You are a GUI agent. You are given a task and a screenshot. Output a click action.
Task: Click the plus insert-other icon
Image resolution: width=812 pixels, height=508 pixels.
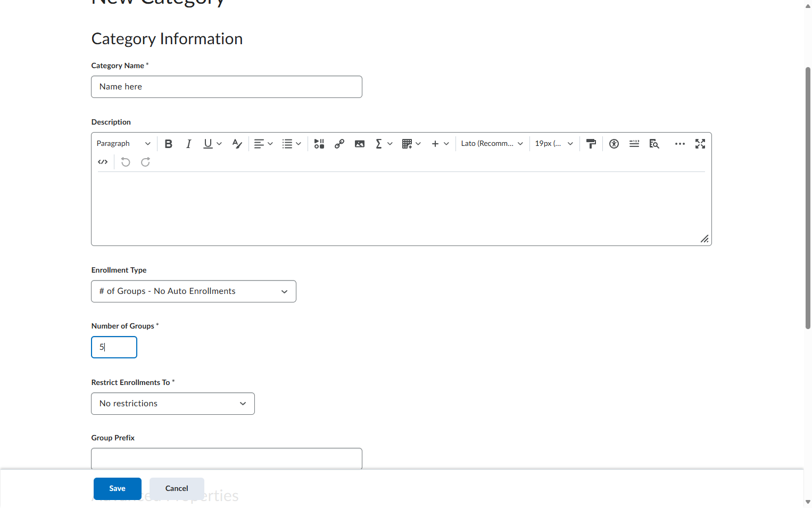(x=435, y=144)
